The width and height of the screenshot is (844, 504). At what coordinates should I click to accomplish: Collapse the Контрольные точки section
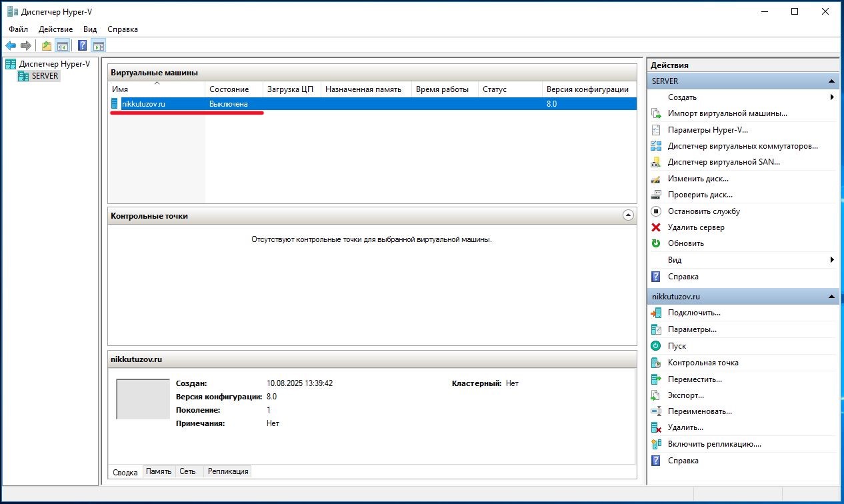click(627, 215)
